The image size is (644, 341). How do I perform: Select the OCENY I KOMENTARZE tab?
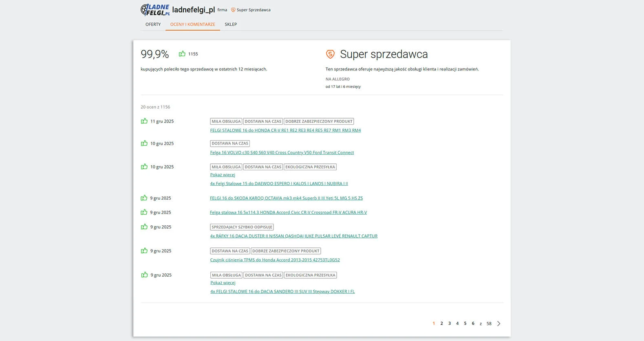tap(193, 24)
